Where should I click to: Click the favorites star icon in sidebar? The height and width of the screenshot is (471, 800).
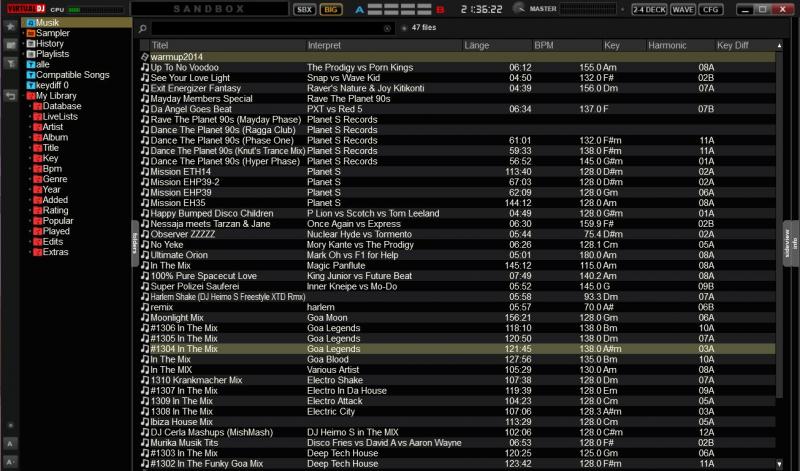click(10, 26)
